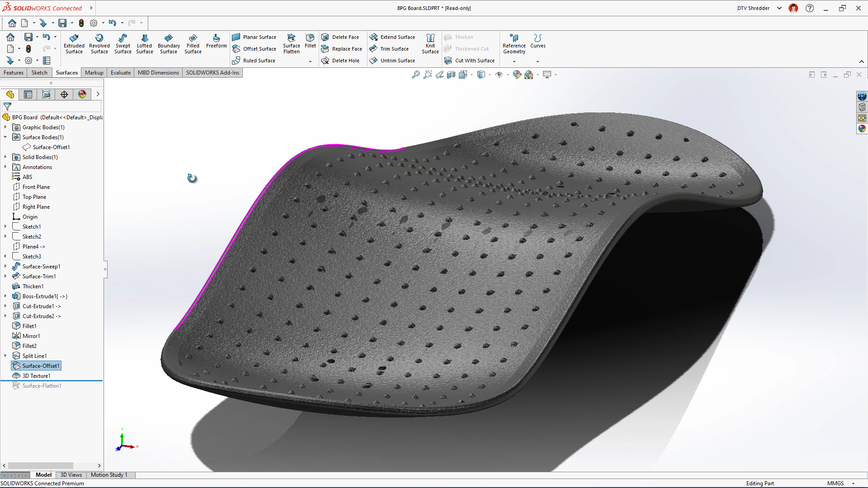Open the Reference Geometry tool

[514, 44]
